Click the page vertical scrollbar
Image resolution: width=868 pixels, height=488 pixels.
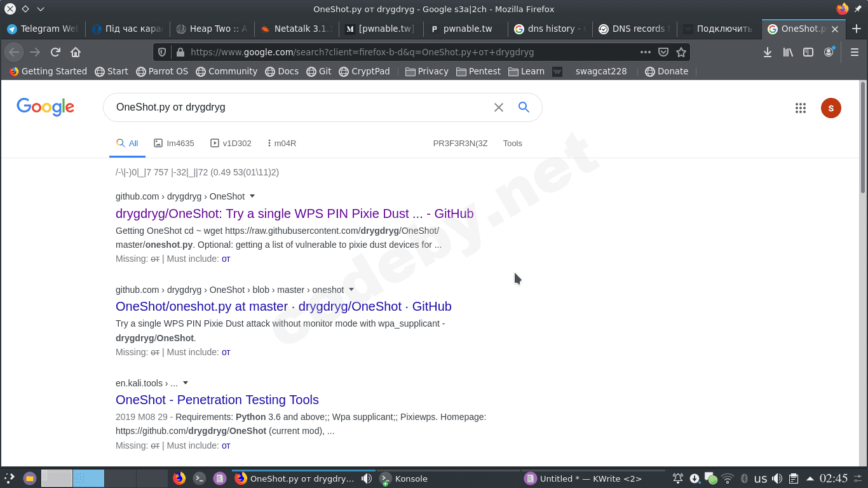[x=862, y=137]
